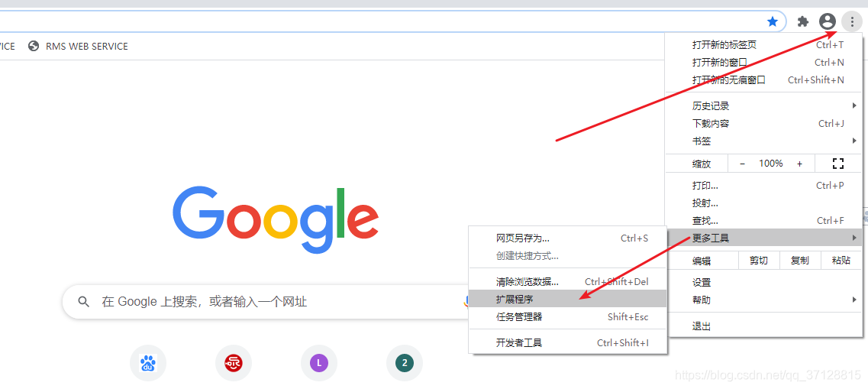Image resolution: width=868 pixels, height=389 pixels.
Task: Select 打开新的窗口 menu item
Action: (x=763, y=63)
